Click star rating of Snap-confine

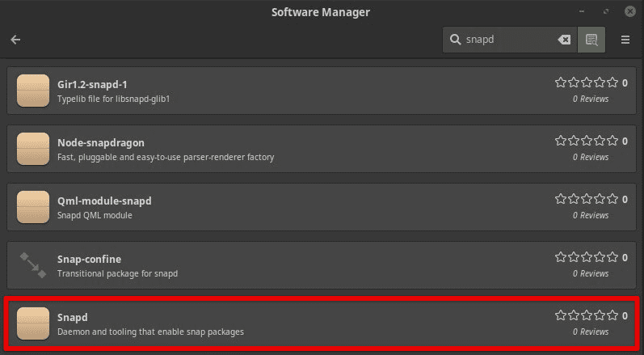pyautogui.click(x=587, y=257)
